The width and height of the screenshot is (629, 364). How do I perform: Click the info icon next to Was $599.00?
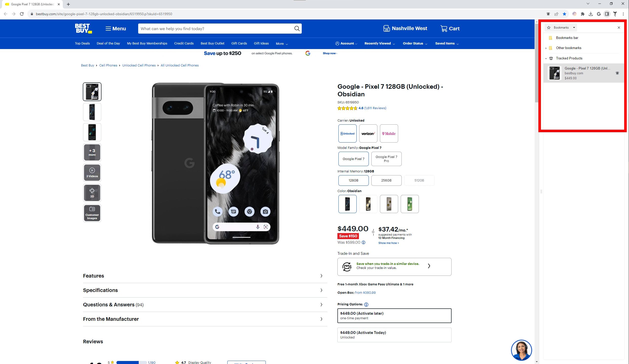[x=363, y=242]
